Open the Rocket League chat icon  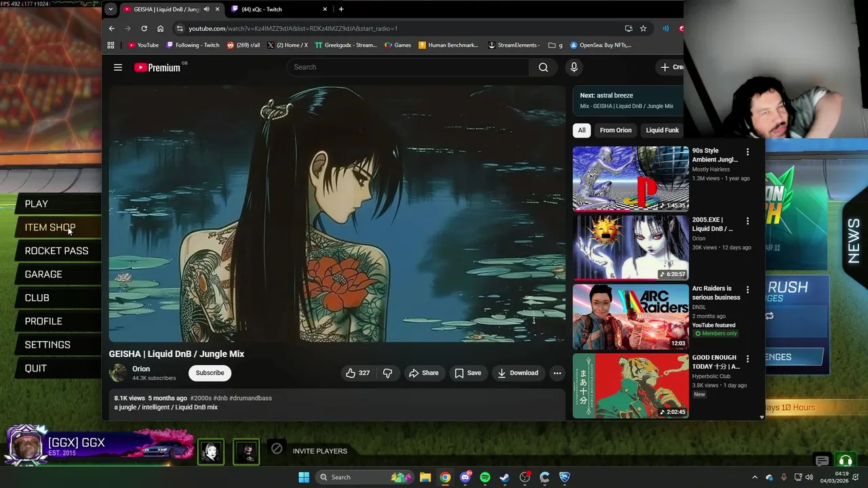point(822,462)
